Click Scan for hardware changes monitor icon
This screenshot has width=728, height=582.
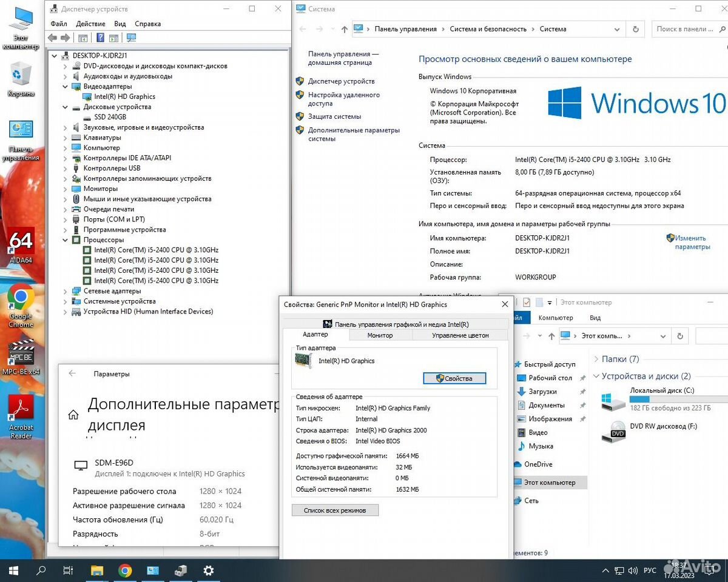pos(131,38)
